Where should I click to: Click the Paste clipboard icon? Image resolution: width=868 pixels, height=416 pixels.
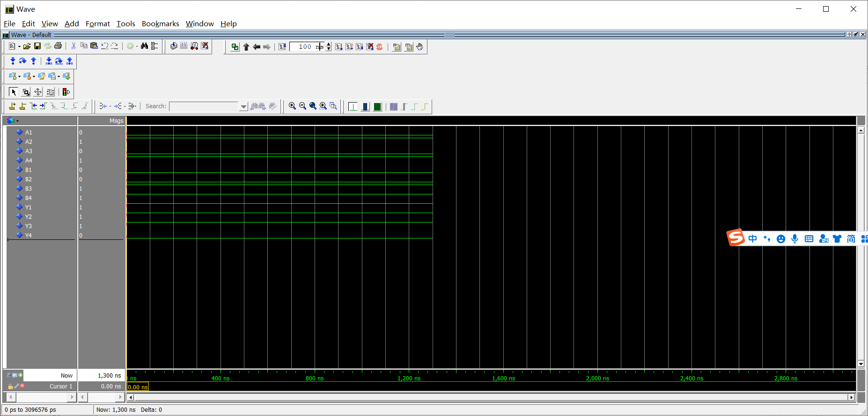94,46
